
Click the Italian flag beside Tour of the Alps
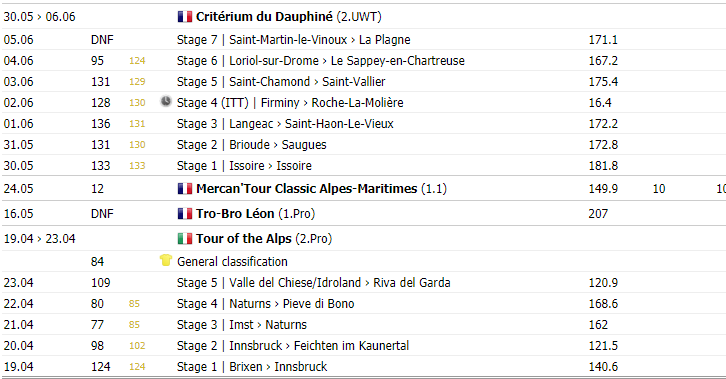tap(185, 239)
